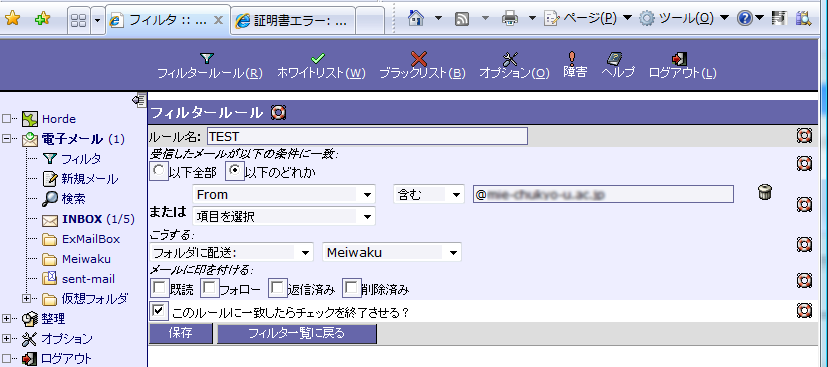This screenshot has width=828, height=367.
Task: Click the 保存 button
Action: (181, 333)
